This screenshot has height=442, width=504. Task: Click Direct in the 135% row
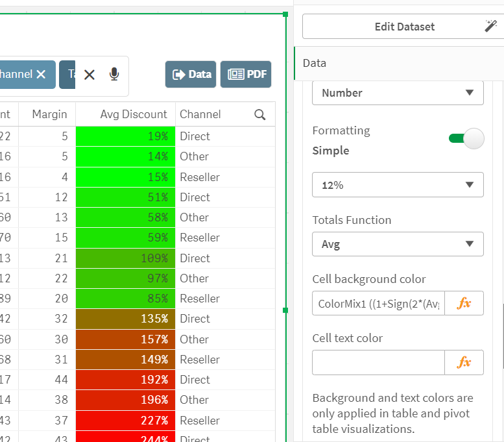click(x=195, y=319)
